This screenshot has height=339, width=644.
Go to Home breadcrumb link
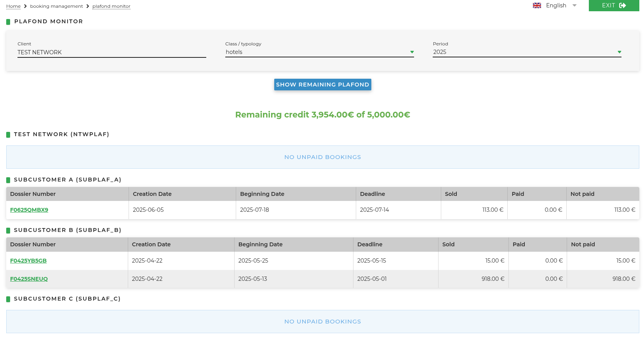(13, 6)
